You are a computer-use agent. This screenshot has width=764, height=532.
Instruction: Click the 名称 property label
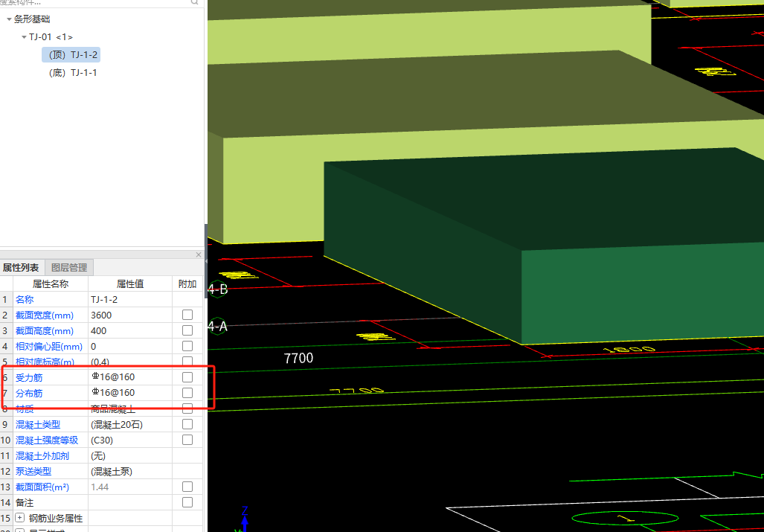pos(25,300)
